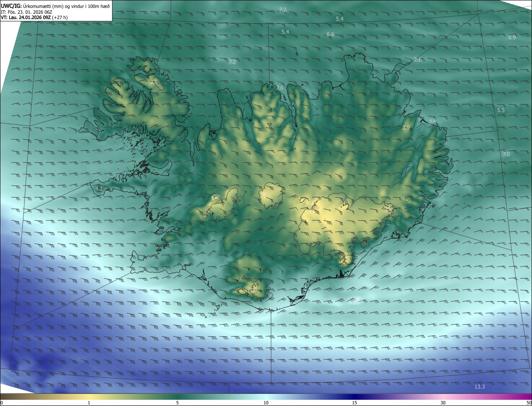Click the color scale tick label 30
This screenshot has height=406, width=532.
click(x=443, y=403)
